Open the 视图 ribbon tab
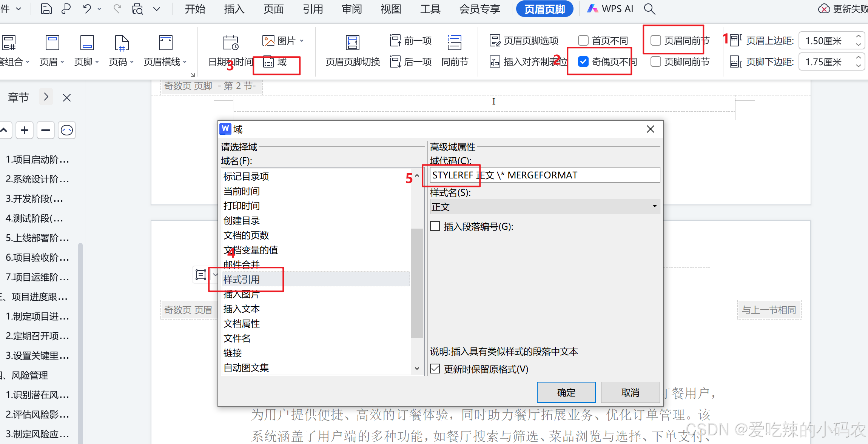Viewport: 868px width, 444px height. pos(391,9)
